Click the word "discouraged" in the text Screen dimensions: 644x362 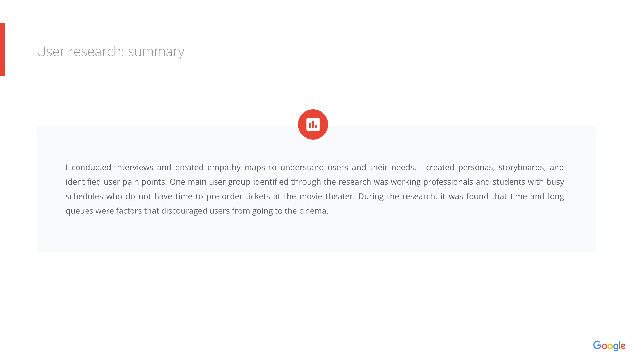pyautogui.click(x=184, y=211)
